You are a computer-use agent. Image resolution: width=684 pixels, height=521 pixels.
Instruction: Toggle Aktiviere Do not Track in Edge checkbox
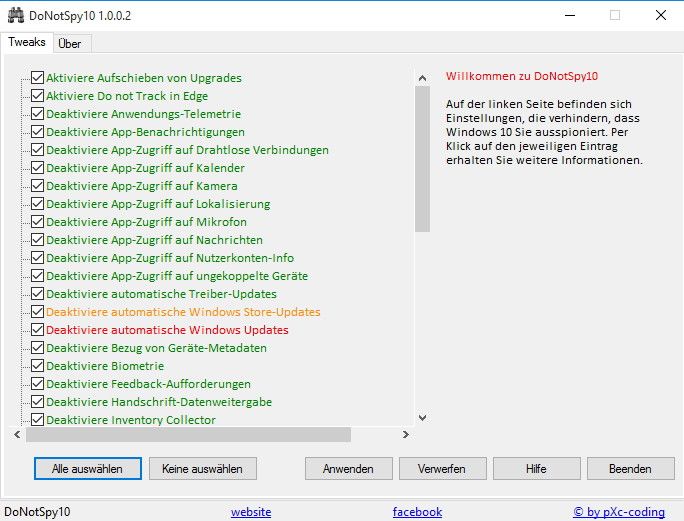pos(38,96)
